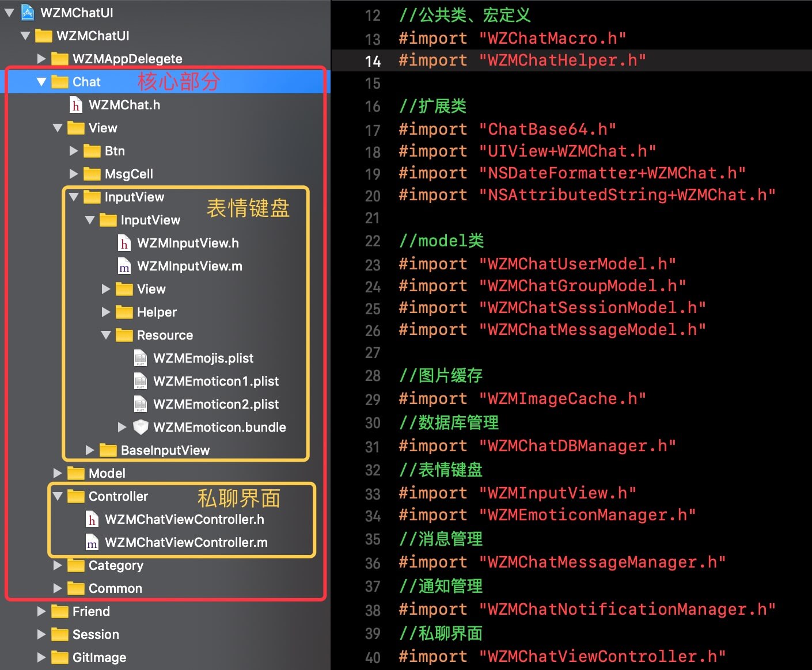The width and height of the screenshot is (812, 670).
Task: Expand the WZMEmoticon.bundle contents
Action: [x=122, y=427]
